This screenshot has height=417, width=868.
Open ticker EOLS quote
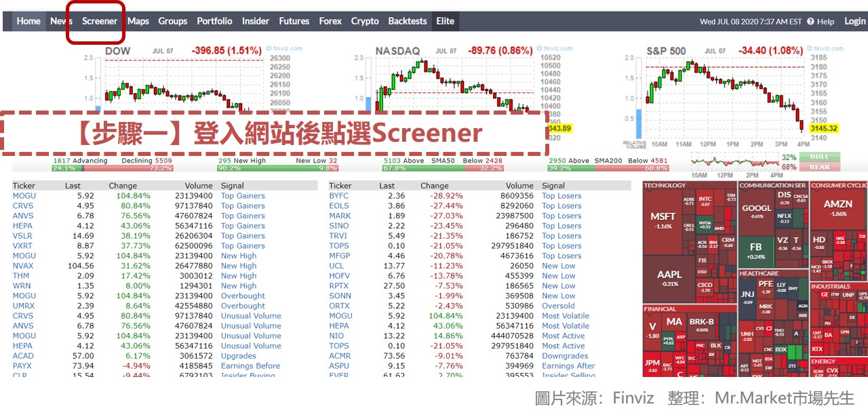339,206
